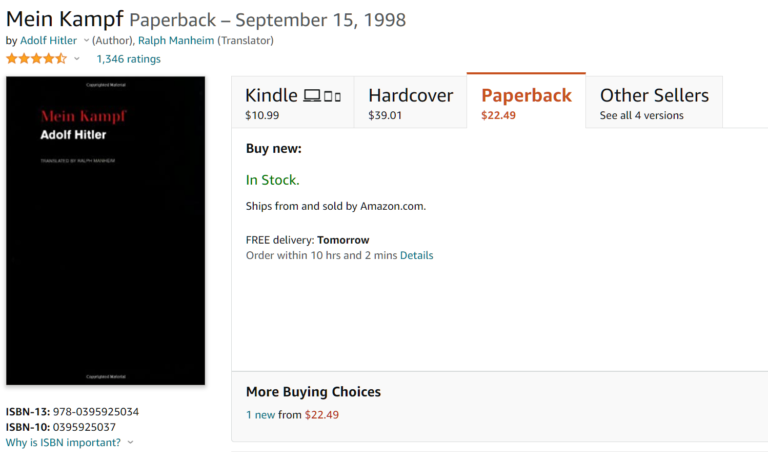
Task: Click the $39.01 Hardcover price
Action: pos(384,116)
